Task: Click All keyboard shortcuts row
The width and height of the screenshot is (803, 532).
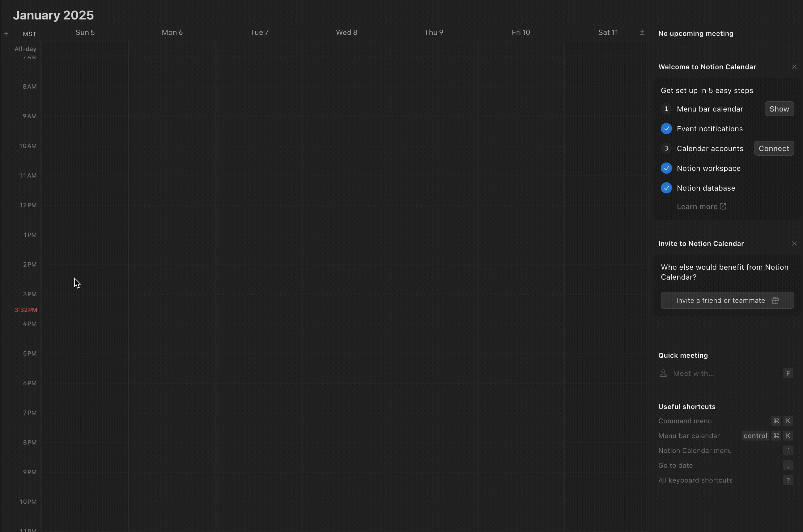Action: pyautogui.click(x=726, y=480)
